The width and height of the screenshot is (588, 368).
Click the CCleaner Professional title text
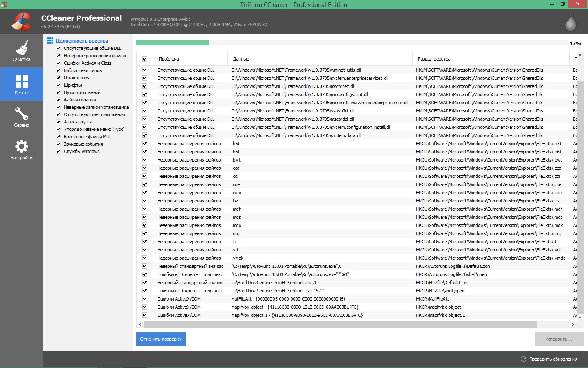[x=81, y=18]
